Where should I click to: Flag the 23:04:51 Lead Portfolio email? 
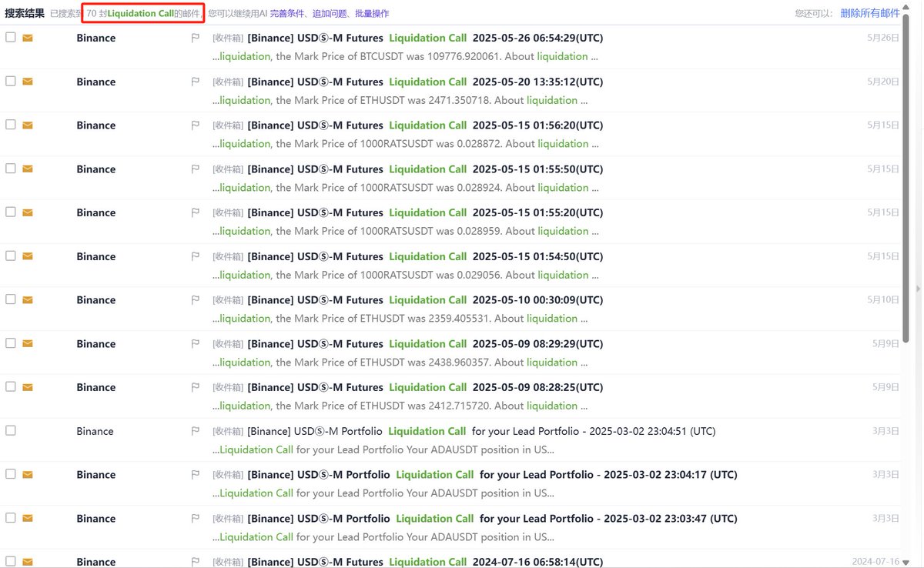(195, 432)
